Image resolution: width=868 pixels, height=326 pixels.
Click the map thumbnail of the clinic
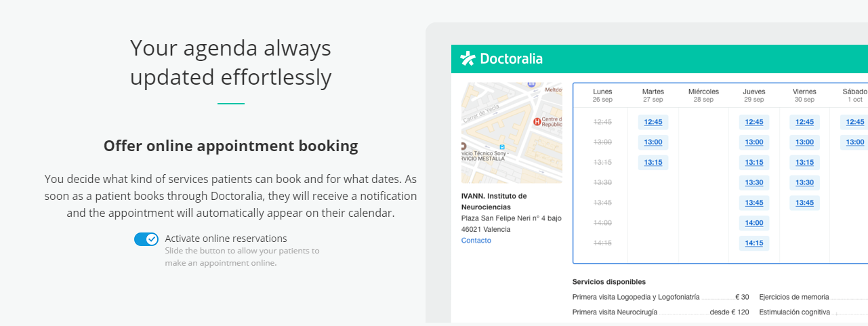point(512,133)
